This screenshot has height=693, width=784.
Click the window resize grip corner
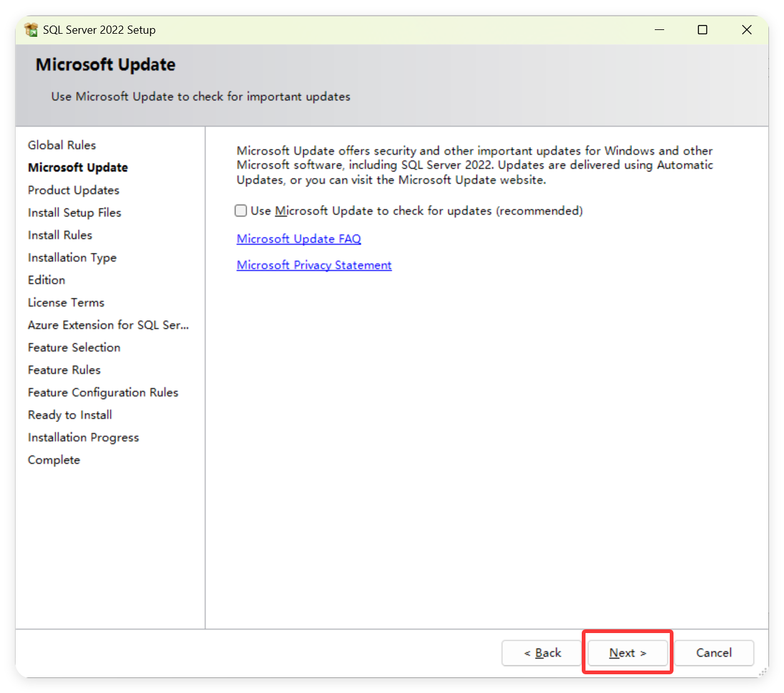click(763, 672)
